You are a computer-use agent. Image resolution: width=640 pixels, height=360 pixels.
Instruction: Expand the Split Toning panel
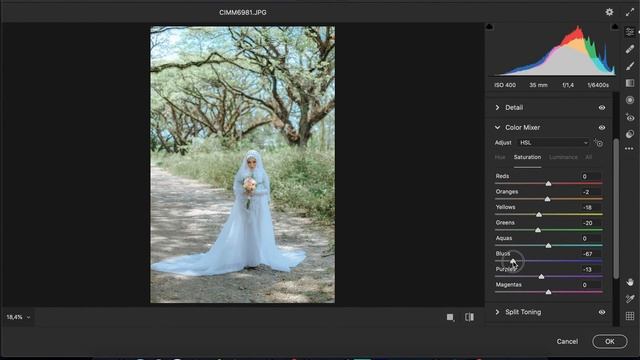point(497,312)
